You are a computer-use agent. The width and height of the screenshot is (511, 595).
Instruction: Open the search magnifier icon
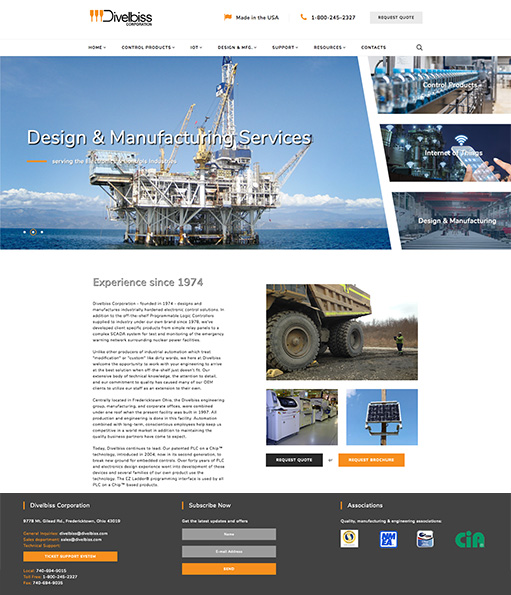click(419, 47)
